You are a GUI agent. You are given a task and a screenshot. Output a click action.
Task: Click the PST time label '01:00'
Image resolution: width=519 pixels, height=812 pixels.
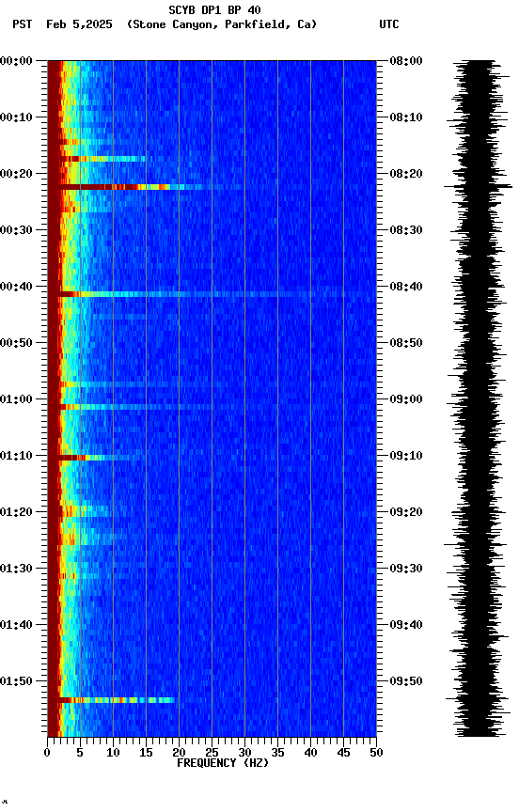tap(16, 399)
